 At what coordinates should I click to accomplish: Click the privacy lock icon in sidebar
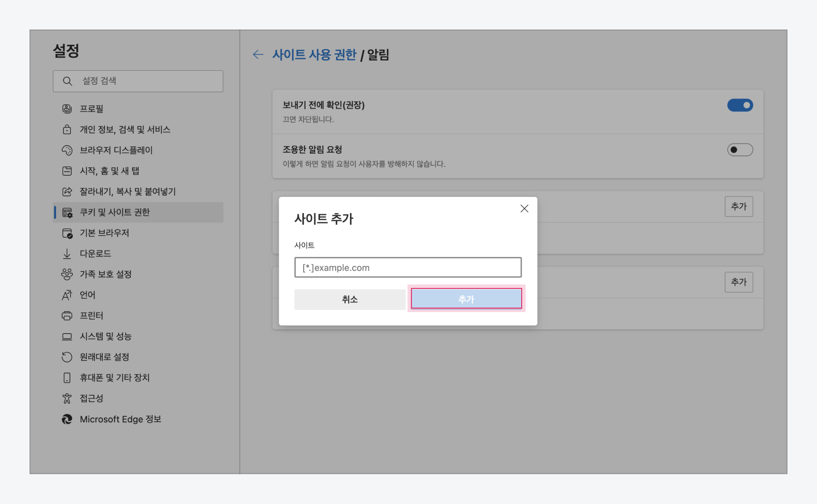click(x=67, y=129)
